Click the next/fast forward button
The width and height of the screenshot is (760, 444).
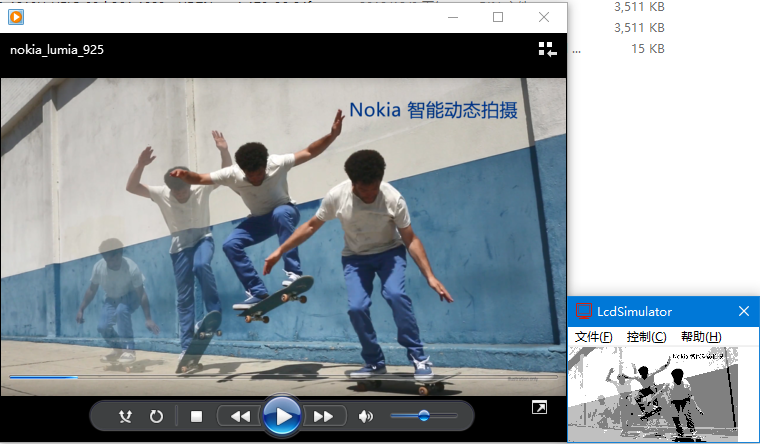[x=324, y=416]
